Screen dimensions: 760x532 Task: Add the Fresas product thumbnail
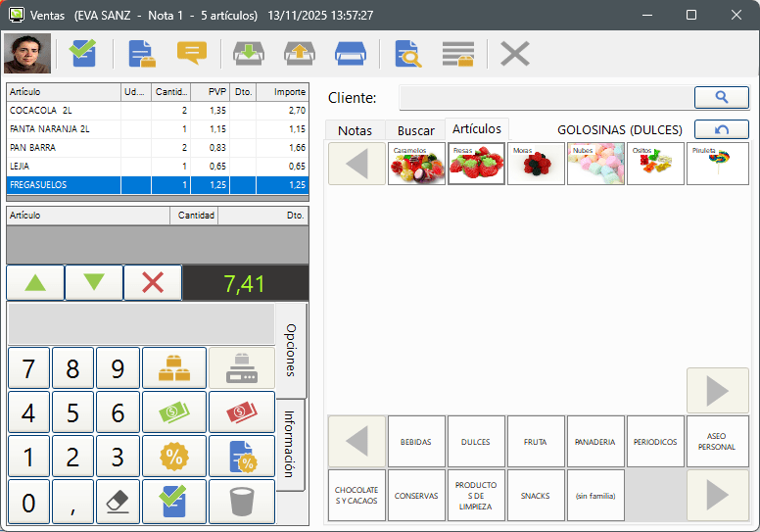tap(476, 164)
